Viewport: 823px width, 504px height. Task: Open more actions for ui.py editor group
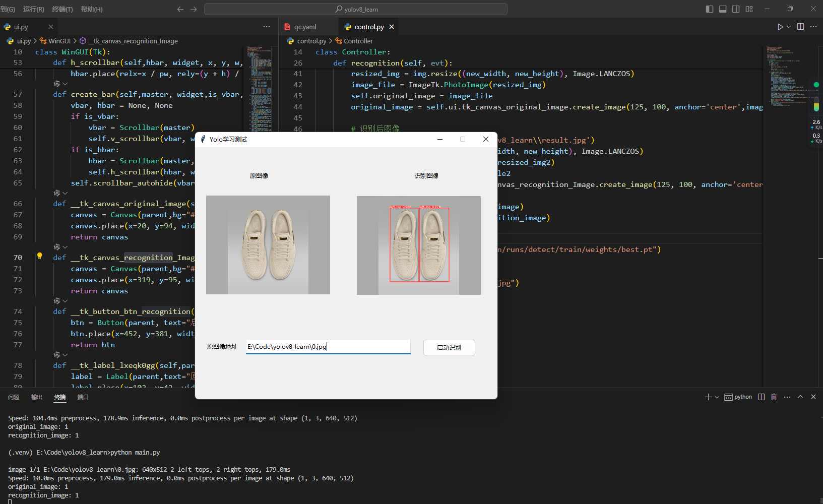[267, 27]
